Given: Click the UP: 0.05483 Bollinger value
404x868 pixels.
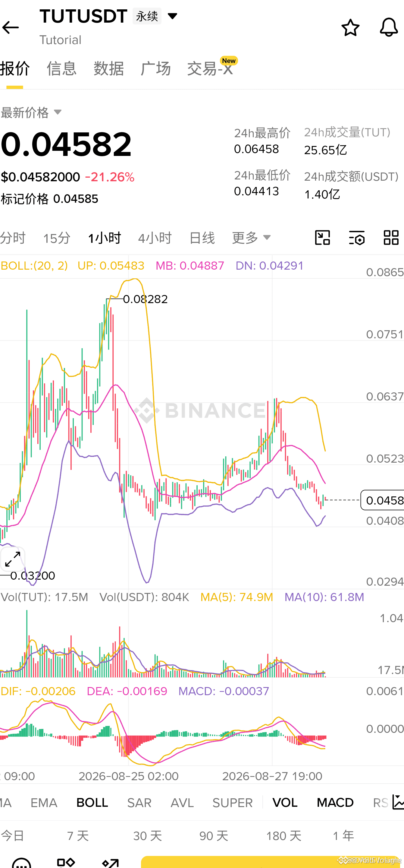Looking at the screenshot, I should pos(111,266).
